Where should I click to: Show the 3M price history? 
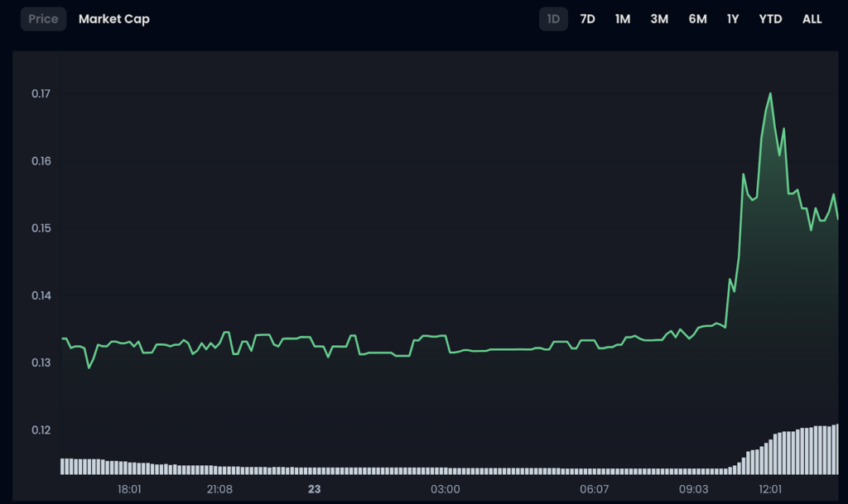(659, 19)
